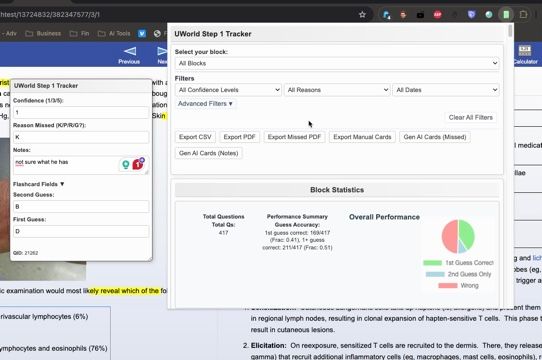Viewport: 542px width, 360px height.
Task: Click the first blue extension icon in toolbar
Action: (x=386, y=15)
